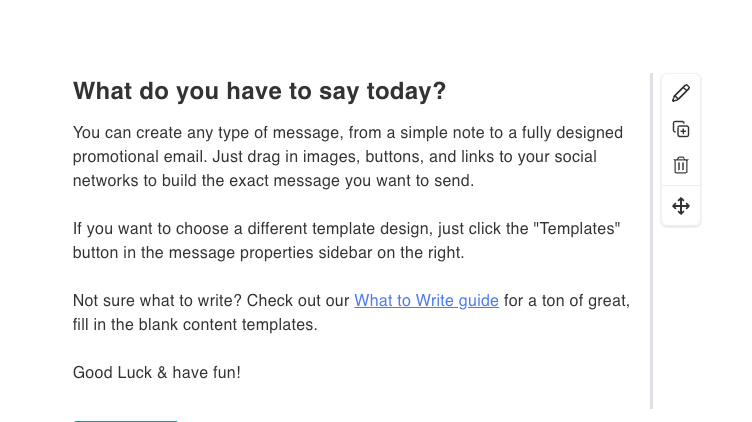The image size is (752, 422).
Task: Click the phrase "fill in the blank content templates"
Action: (195, 325)
